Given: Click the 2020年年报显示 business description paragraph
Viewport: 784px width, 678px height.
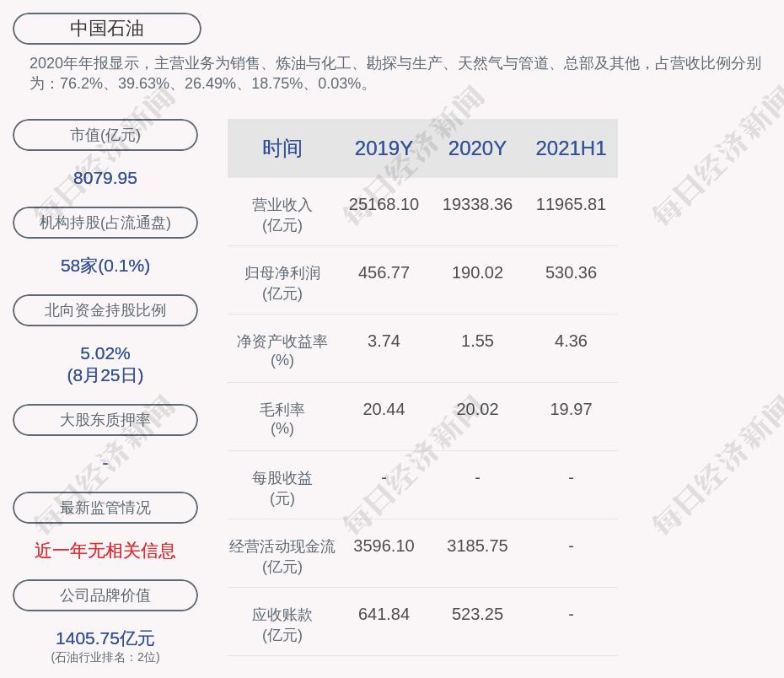Looking at the screenshot, I should (x=395, y=73).
